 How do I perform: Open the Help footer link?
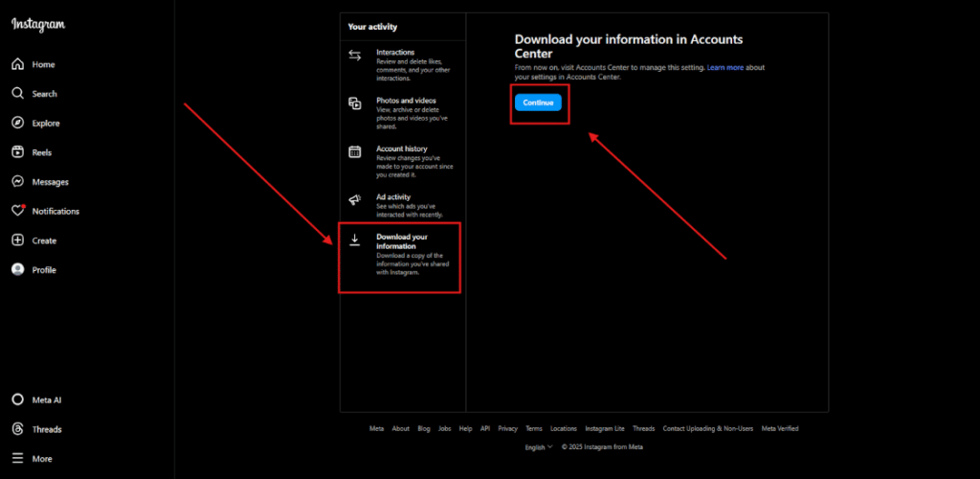click(466, 429)
